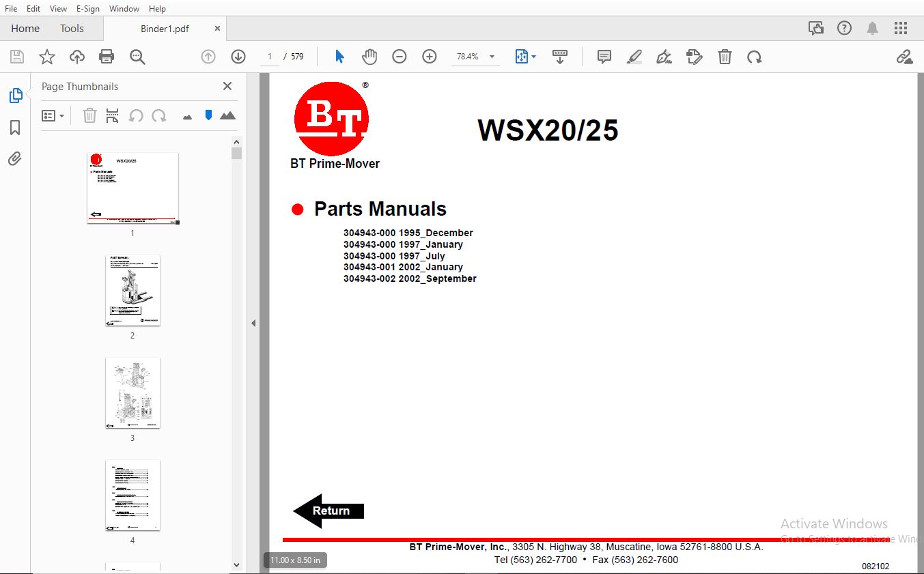
Task: Select page 1 thumbnail
Action: click(x=132, y=188)
